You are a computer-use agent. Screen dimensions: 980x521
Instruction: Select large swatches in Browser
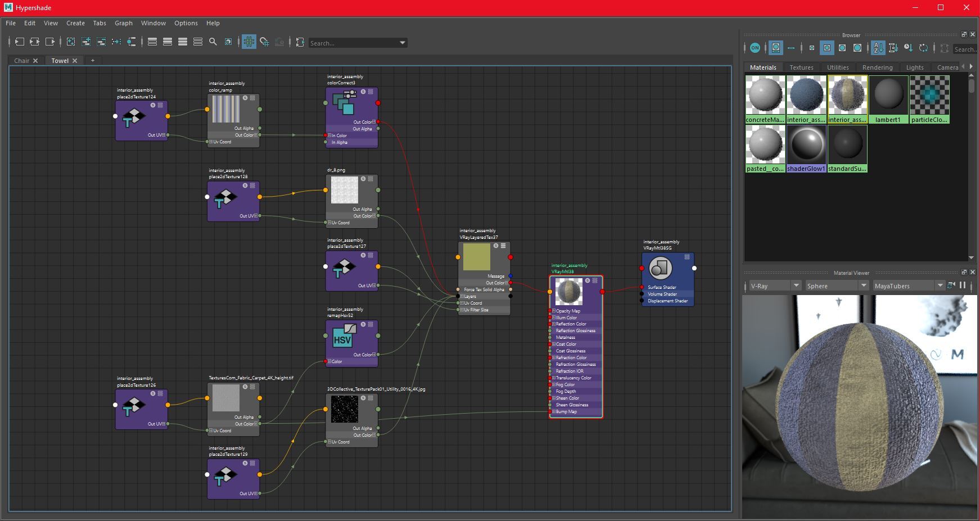[842, 48]
